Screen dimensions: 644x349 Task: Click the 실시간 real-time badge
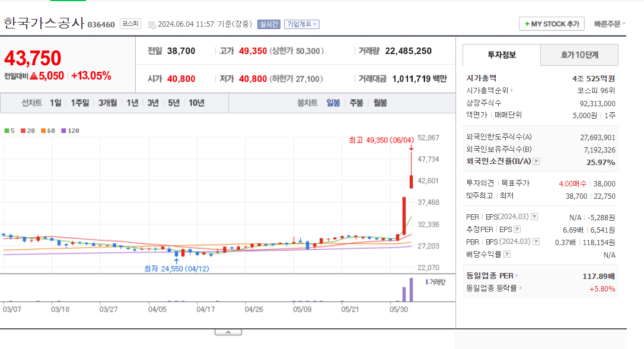click(269, 24)
